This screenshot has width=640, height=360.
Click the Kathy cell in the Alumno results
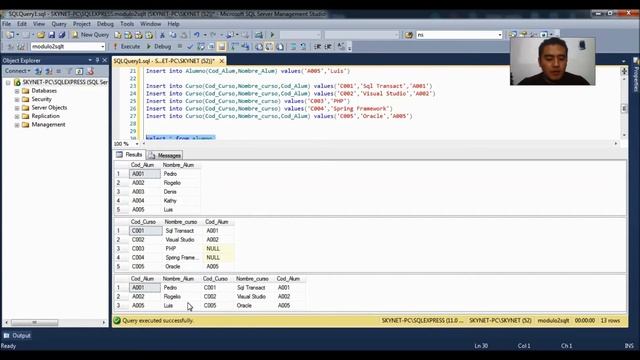[x=180, y=201]
